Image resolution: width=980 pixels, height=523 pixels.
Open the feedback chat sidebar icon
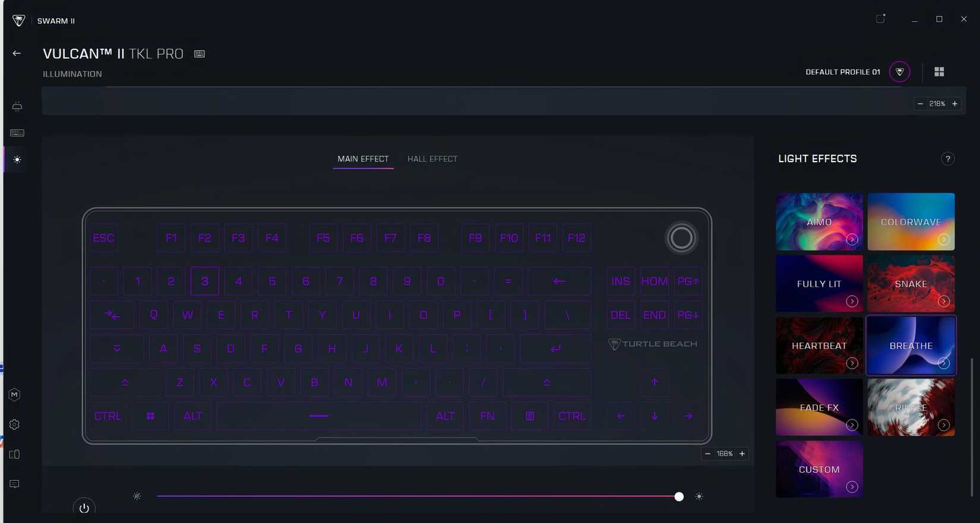[x=15, y=484]
